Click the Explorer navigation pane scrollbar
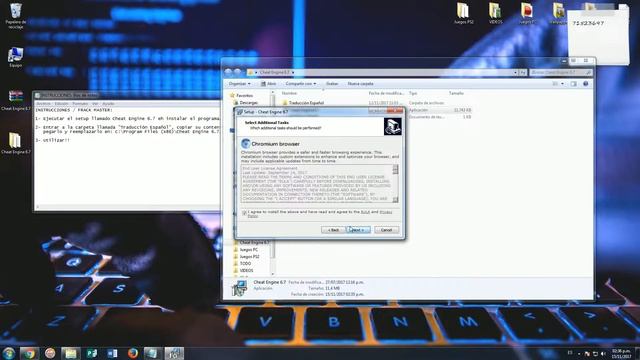640x360 pixels. [x=273, y=184]
